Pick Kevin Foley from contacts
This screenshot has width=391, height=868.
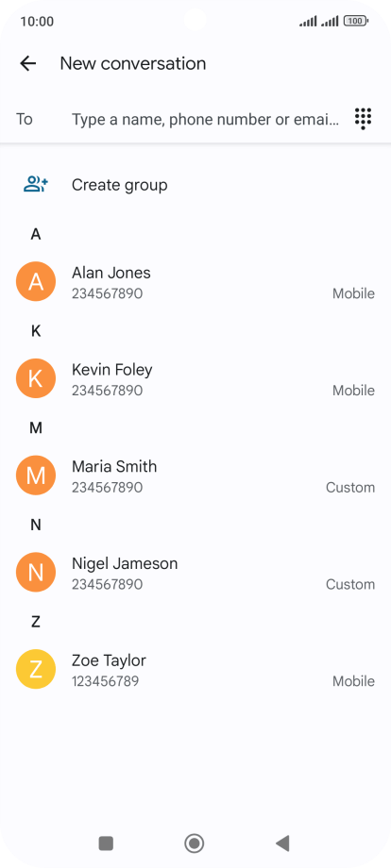click(x=111, y=370)
